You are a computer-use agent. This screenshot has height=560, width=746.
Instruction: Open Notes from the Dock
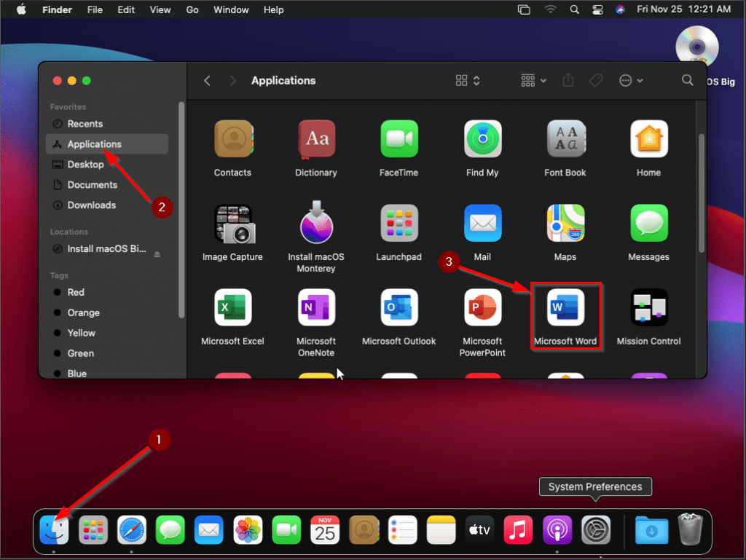(x=441, y=529)
